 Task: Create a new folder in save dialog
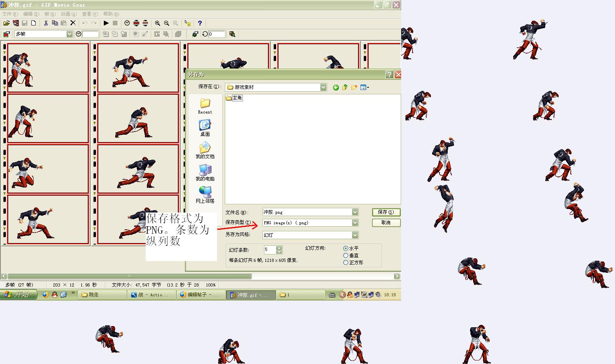354,87
